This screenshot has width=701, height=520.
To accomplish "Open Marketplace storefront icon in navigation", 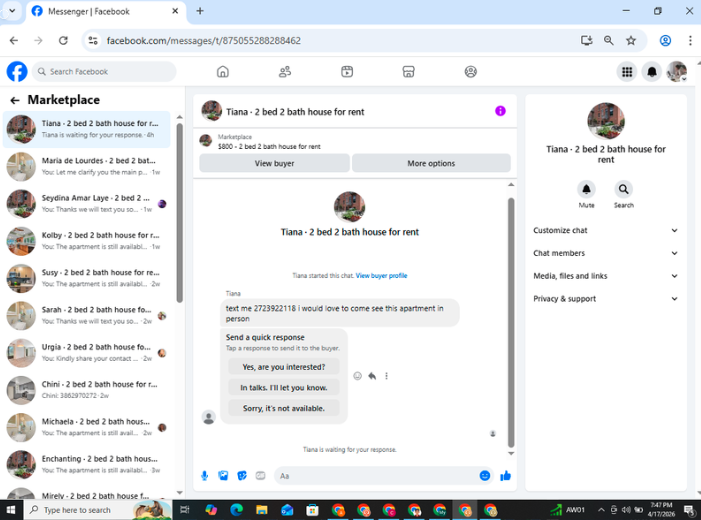I will 409,72.
